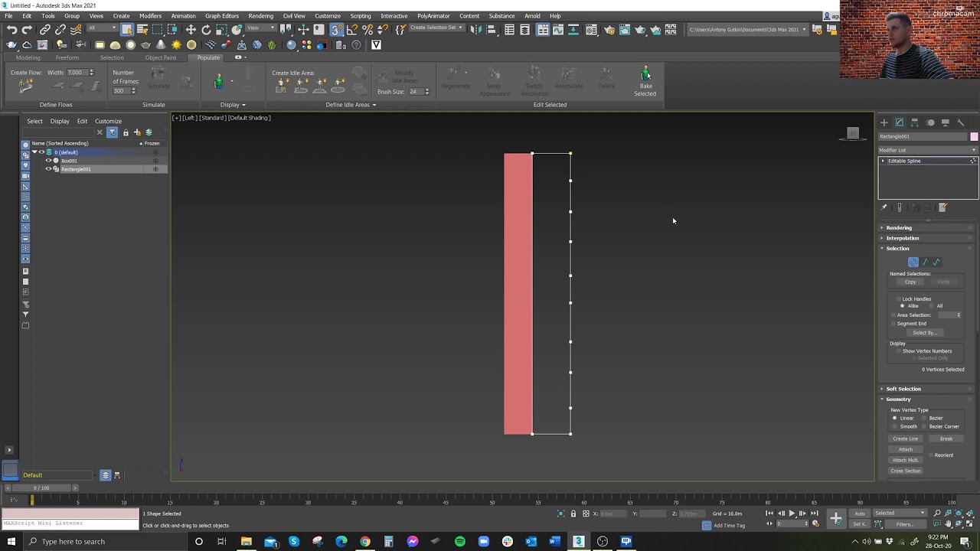Choose the Bezier Corner radio option

click(x=925, y=426)
